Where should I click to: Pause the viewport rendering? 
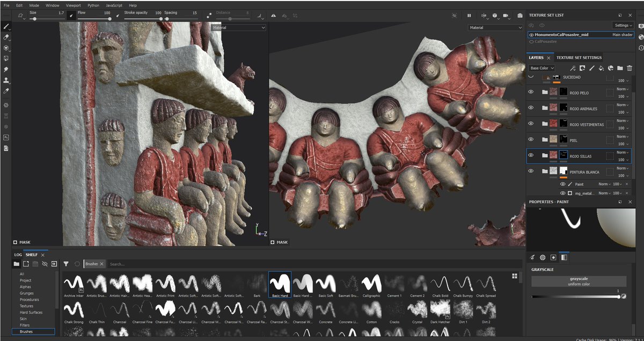point(469,16)
